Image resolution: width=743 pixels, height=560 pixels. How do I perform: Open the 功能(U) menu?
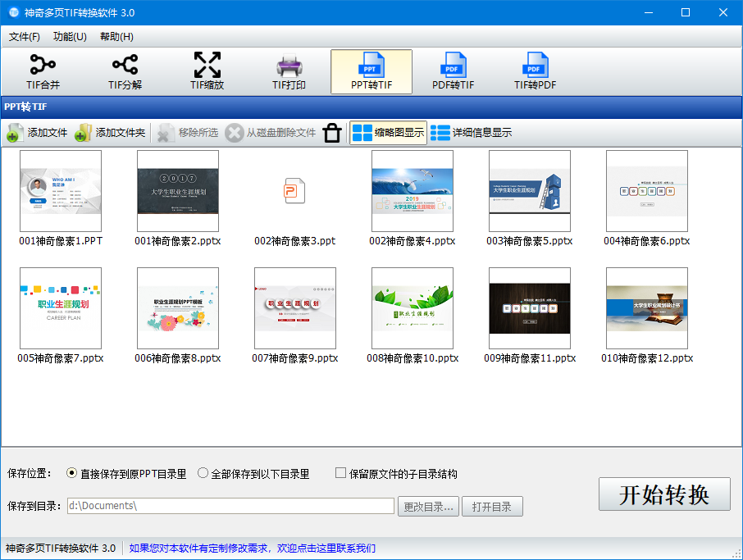point(70,36)
